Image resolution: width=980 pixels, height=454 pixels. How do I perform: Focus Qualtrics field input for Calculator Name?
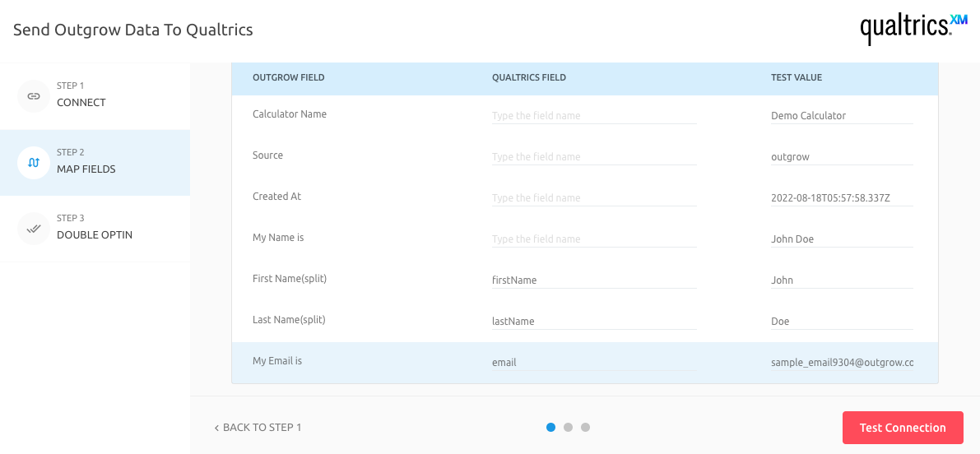(x=594, y=115)
